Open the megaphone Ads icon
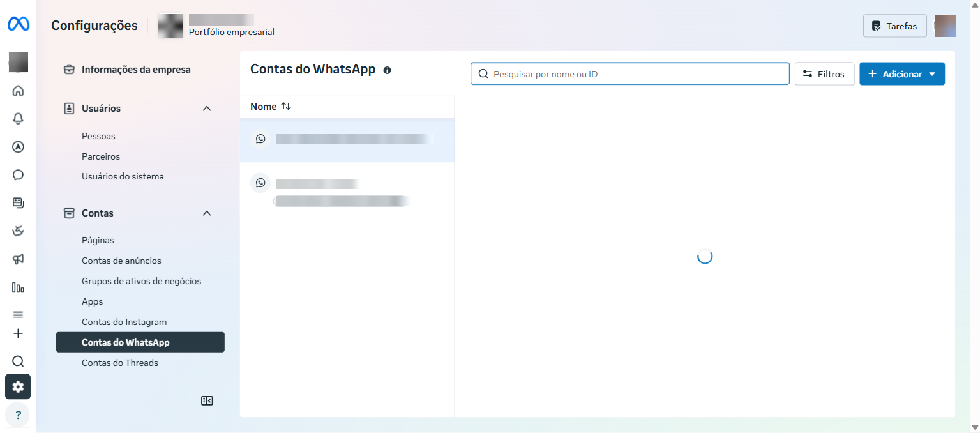The image size is (980, 433). point(18,259)
